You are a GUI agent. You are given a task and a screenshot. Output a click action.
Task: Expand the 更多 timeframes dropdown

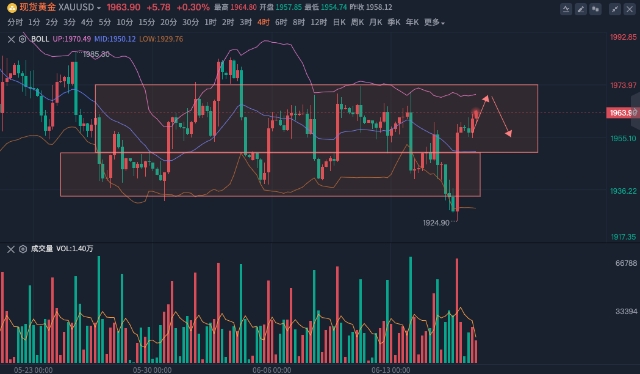[x=434, y=22]
